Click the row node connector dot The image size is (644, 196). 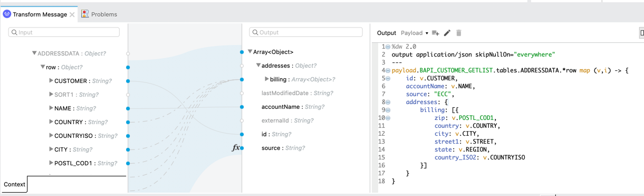click(128, 67)
